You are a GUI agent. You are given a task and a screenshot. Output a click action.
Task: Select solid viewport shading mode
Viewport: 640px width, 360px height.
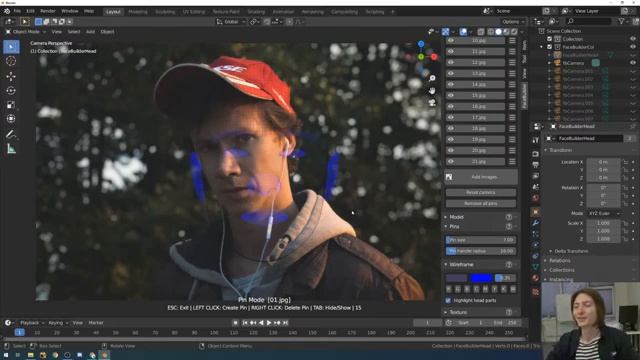tap(498, 31)
